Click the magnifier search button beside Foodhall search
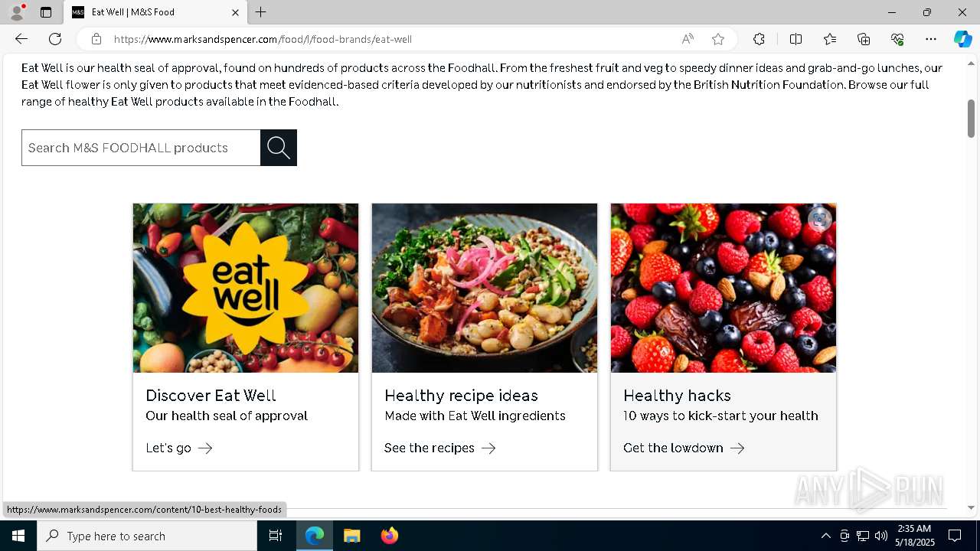The height and width of the screenshot is (551, 980). pyautogui.click(x=279, y=148)
